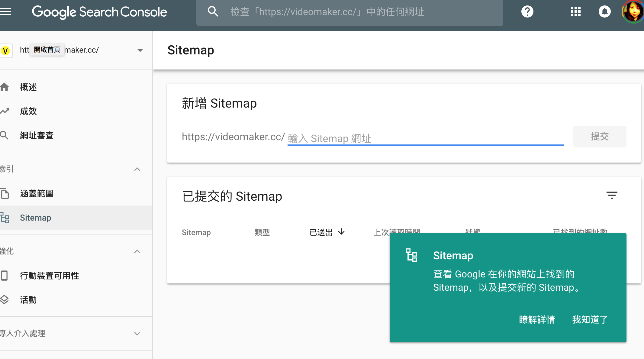Collapse the 索引 section
The image size is (644, 359).
(x=137, y=169)
